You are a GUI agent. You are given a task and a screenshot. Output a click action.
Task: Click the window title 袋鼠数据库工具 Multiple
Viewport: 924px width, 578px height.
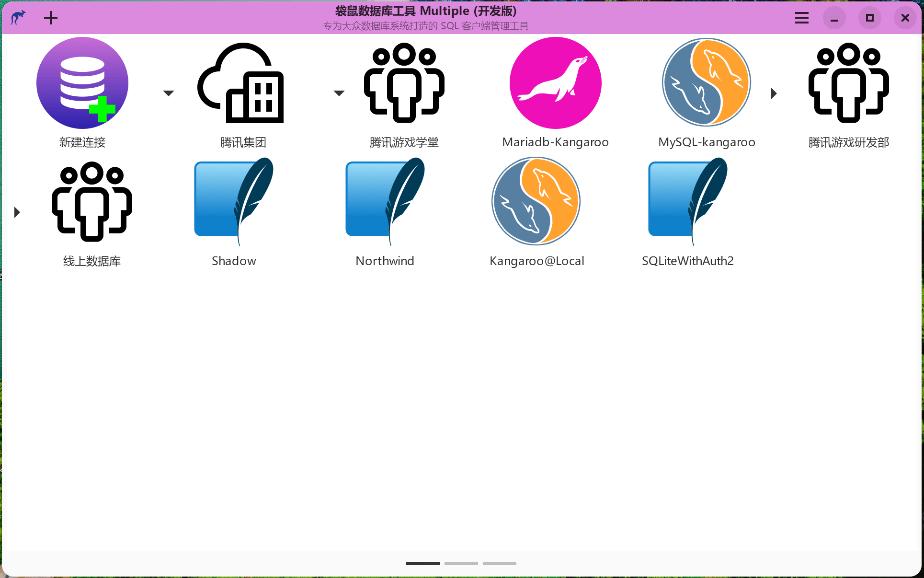tap(426, 11)
